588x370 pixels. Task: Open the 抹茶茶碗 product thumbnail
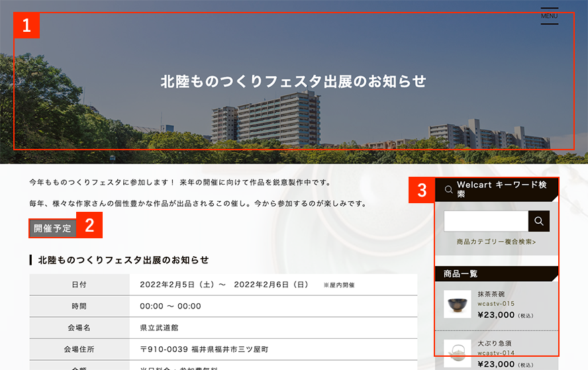pyautogui.click(x=458, y=304)
